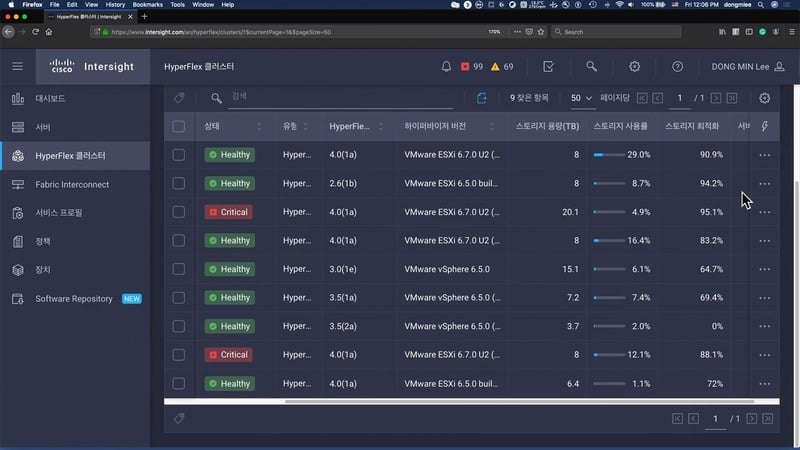This screenshot has width=800, height=450.
Task: View the 99 critical alarms
Action: tap(472, 66)
